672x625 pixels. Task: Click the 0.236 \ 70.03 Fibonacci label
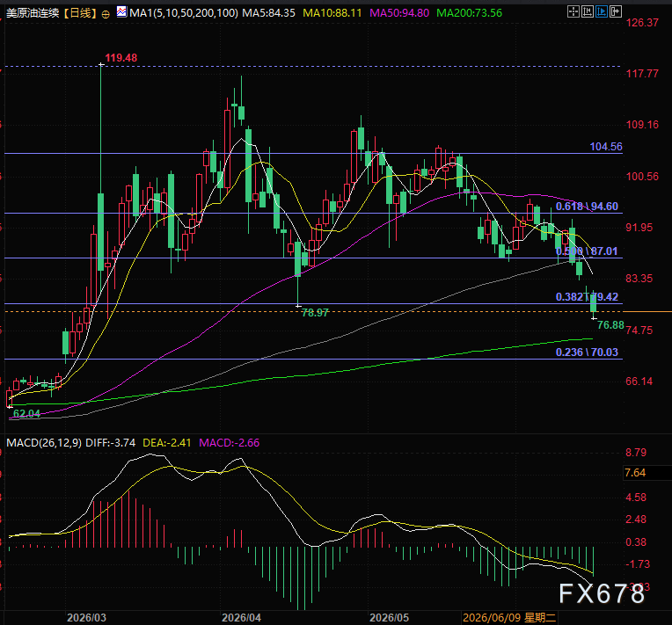587,352
